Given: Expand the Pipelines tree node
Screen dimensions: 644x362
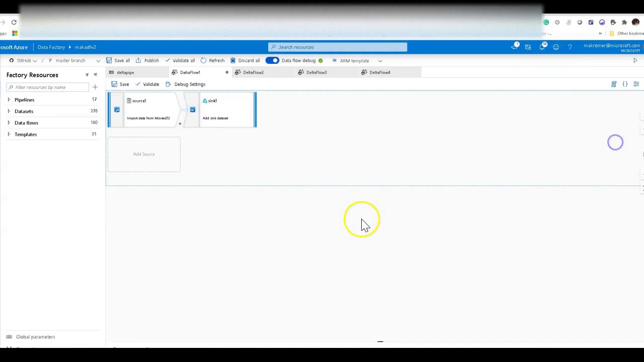Looking at the screenshot, I should pyautogui.click(x=9, y=100).
